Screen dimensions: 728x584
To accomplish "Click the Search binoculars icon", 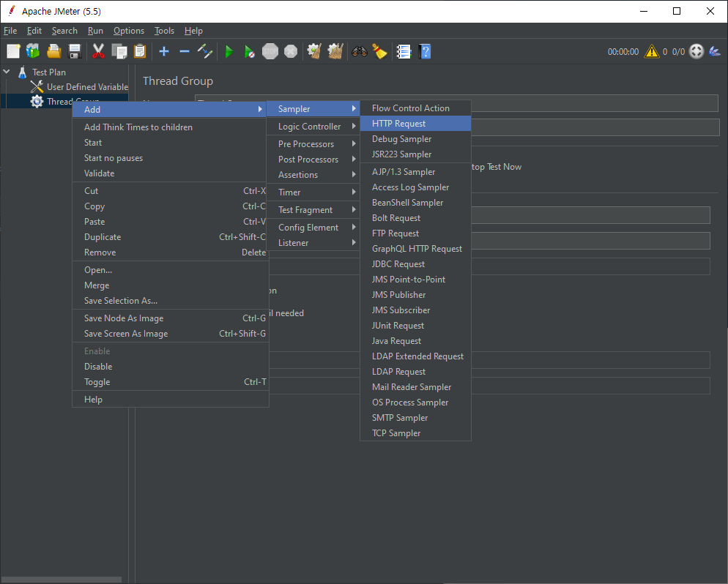I will (x=360, y=51).
